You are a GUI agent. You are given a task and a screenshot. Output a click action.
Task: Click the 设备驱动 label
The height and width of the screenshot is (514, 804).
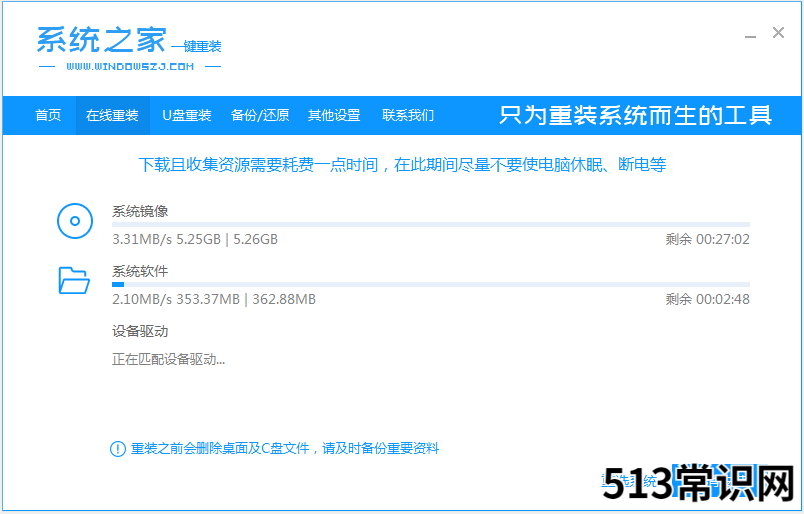[140, 331]
